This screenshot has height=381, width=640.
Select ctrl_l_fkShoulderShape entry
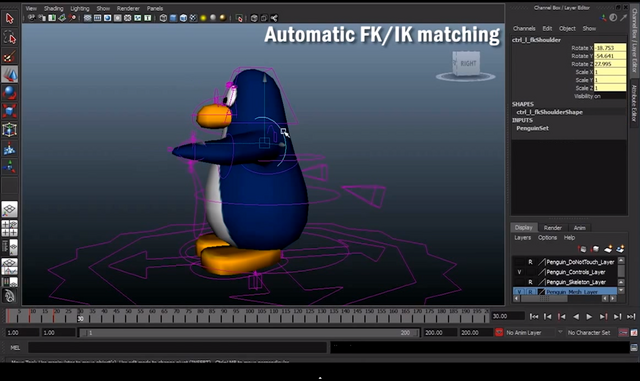point(549,112)
